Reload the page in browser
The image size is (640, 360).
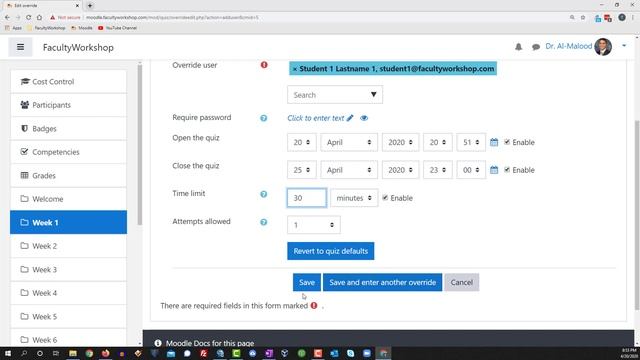29,18
